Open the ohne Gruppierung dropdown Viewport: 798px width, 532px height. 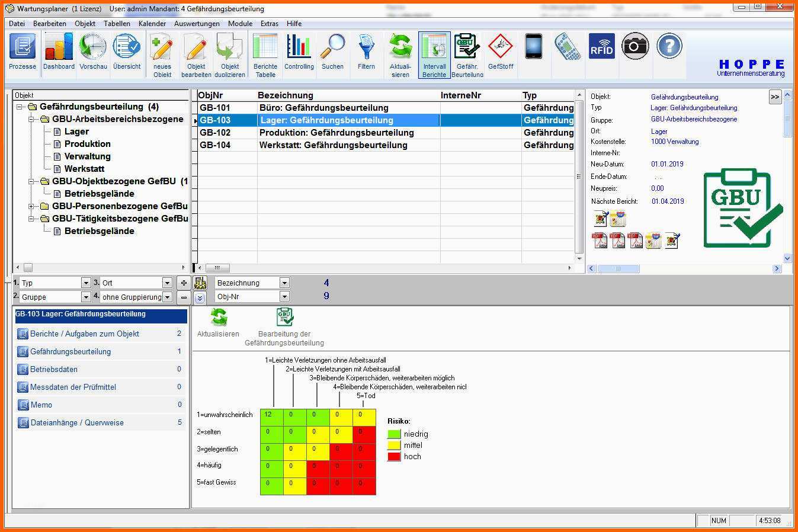pos(167,297)
